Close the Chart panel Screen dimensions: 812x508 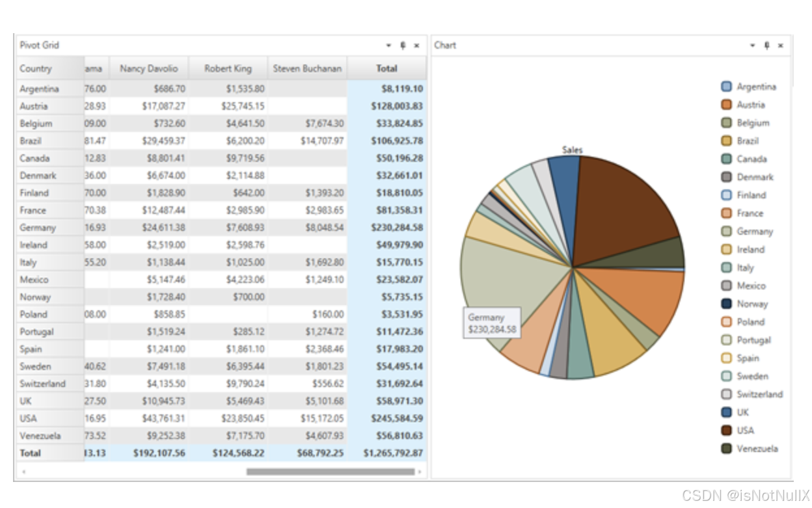tap(781, 46)
